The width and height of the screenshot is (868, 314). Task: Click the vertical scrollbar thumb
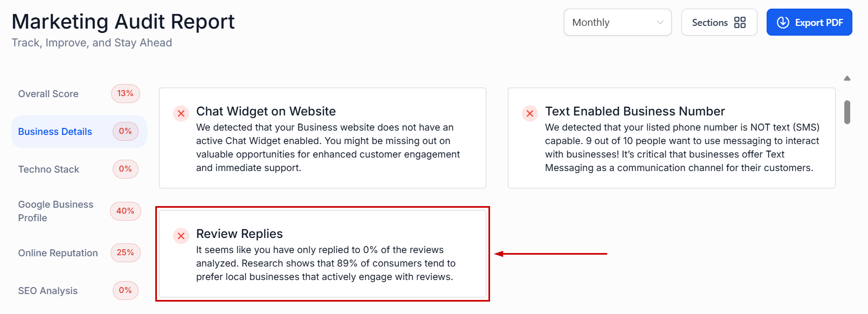(x=847, y=112)
